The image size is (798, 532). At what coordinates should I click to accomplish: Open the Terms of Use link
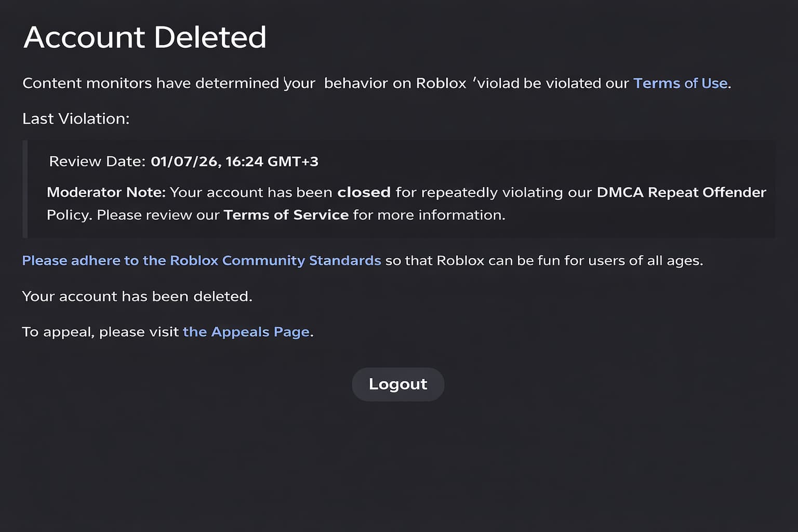[x=680, y=83]
